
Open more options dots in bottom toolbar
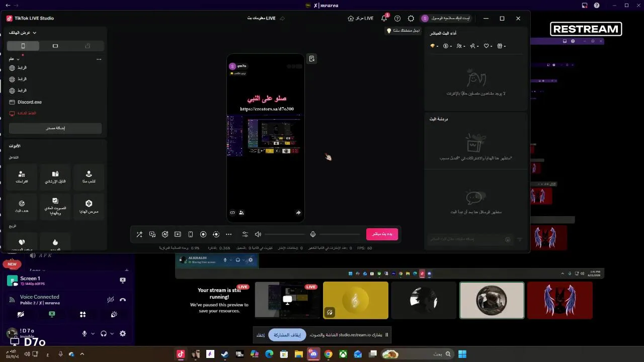click(229, 234)
